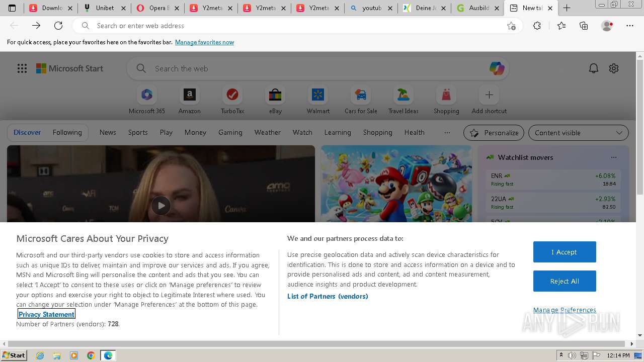Screen dimensions: 644x362
Task: Click the address bar field
Action: 297,26
